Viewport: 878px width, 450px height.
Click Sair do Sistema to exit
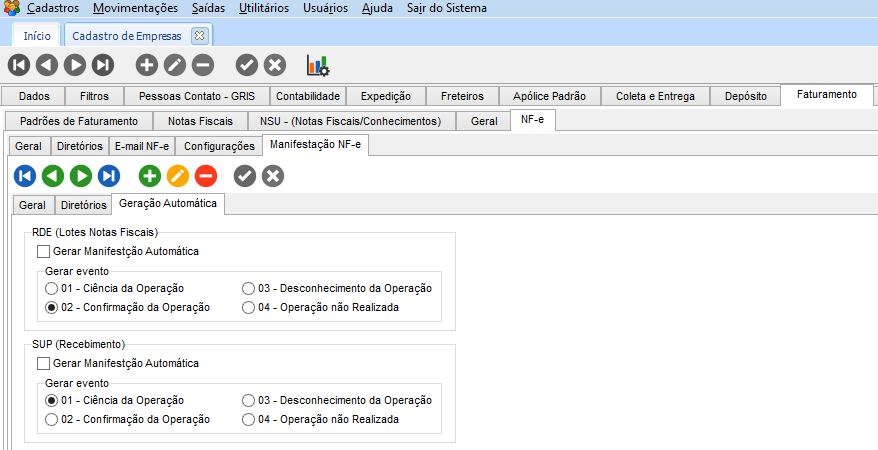(x=447, y=8)
